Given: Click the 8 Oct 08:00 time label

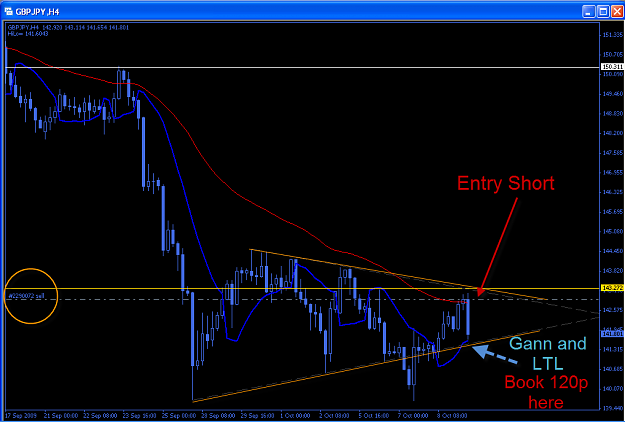Looking at the screenshot, I should (x=453, y=415).
